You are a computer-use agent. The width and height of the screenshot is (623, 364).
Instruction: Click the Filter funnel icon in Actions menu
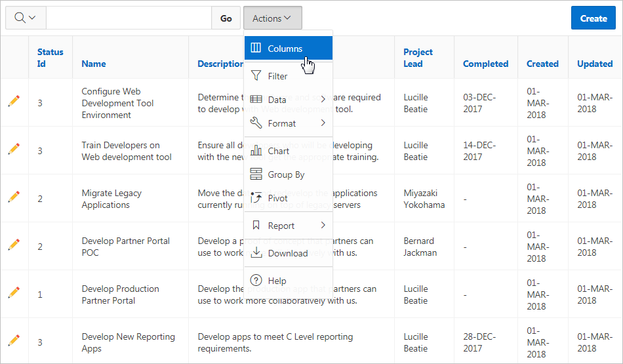pyautogui.click(x=256, y=76)
